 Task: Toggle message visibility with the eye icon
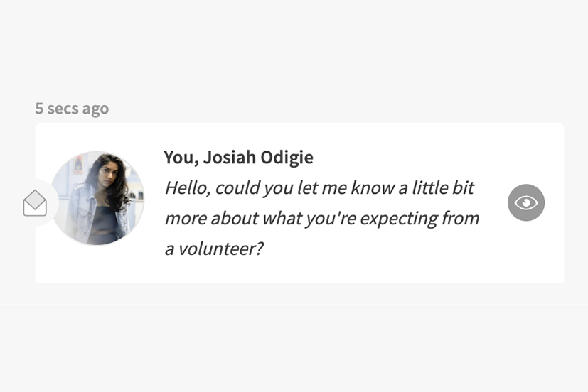(526, 203)
